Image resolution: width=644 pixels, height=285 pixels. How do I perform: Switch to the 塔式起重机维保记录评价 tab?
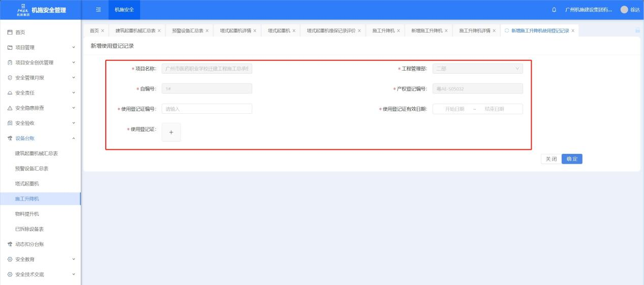(x=331, y=31)
